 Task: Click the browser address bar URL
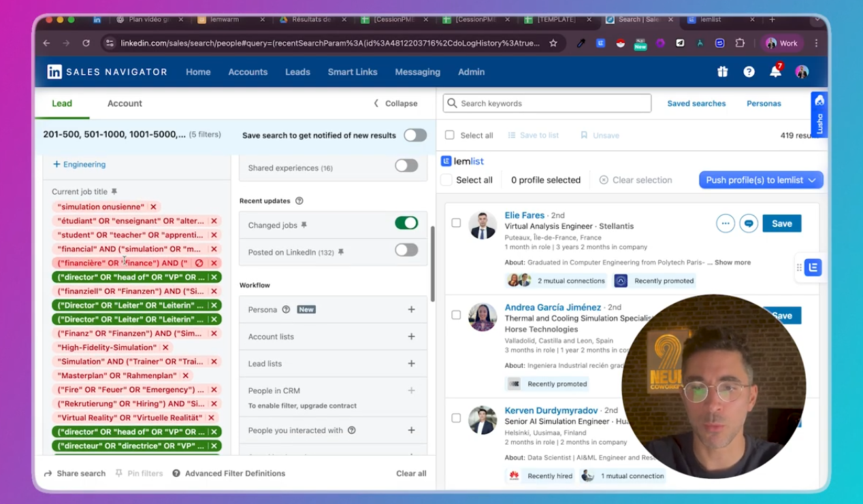tap(330, 43)
